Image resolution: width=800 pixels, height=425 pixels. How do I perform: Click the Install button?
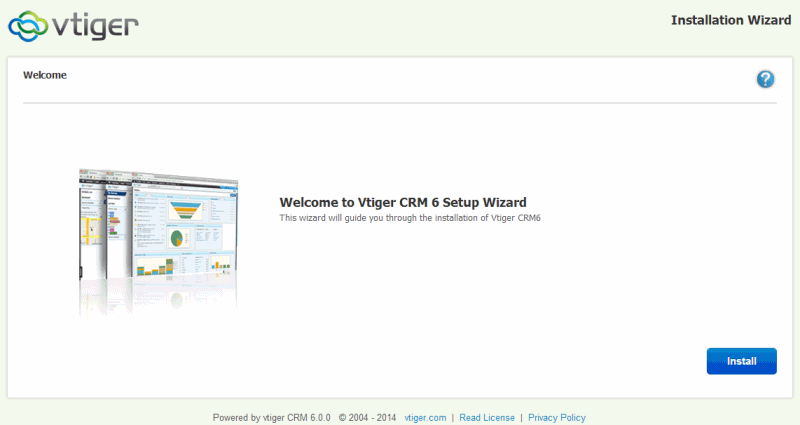741,361
